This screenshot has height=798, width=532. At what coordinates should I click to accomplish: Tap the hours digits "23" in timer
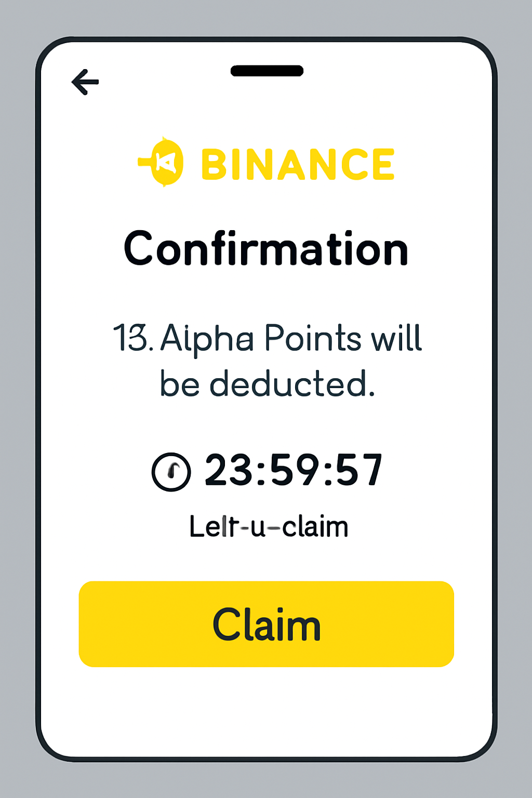[x=228, y=470]
